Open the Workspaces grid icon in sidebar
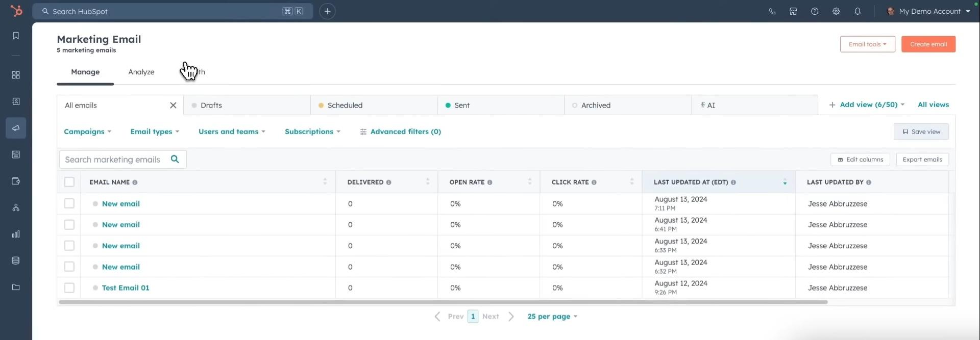 (x=16, y=75)
